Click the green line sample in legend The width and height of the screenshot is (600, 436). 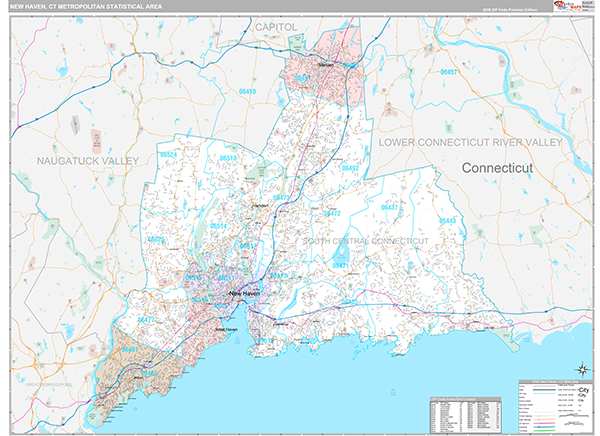tap(544, 431)
